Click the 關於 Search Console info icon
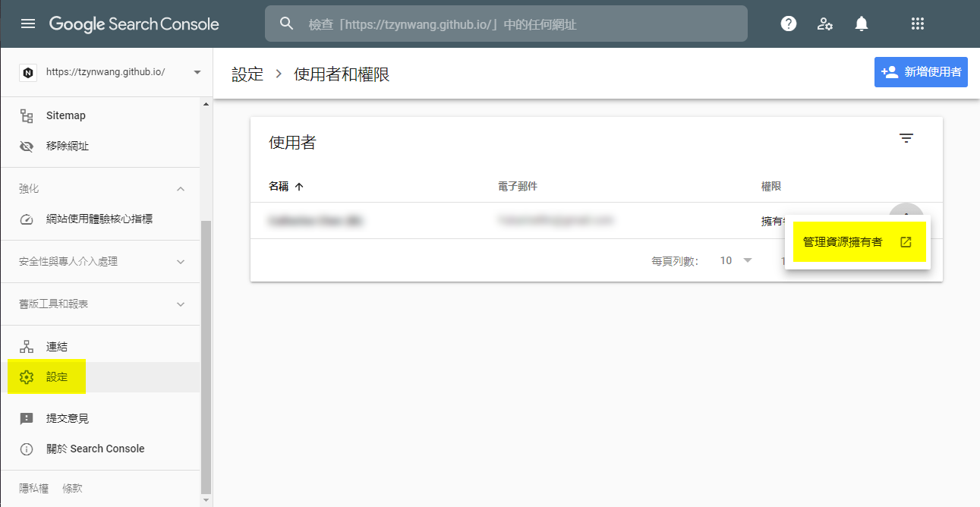 click(27, 449)
